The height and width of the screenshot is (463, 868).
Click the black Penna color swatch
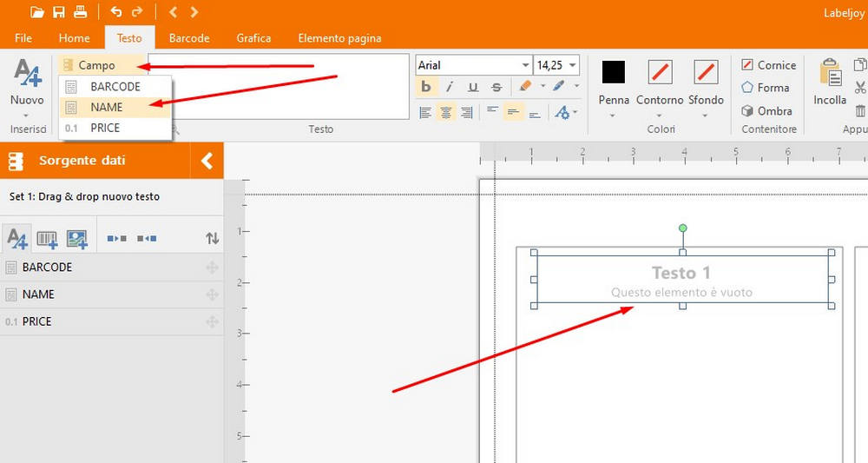pyautogui.click(x=614, y=72)
